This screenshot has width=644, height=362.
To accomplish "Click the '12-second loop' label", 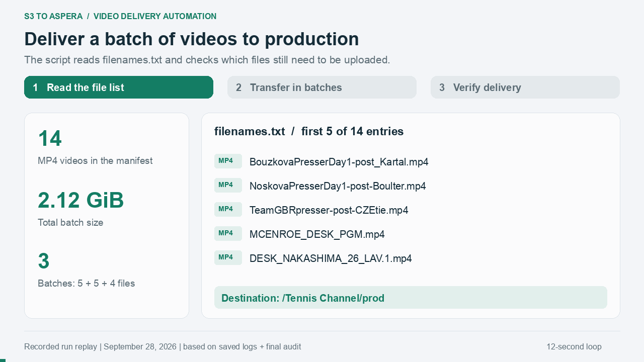I will click(x=574, y=347).
